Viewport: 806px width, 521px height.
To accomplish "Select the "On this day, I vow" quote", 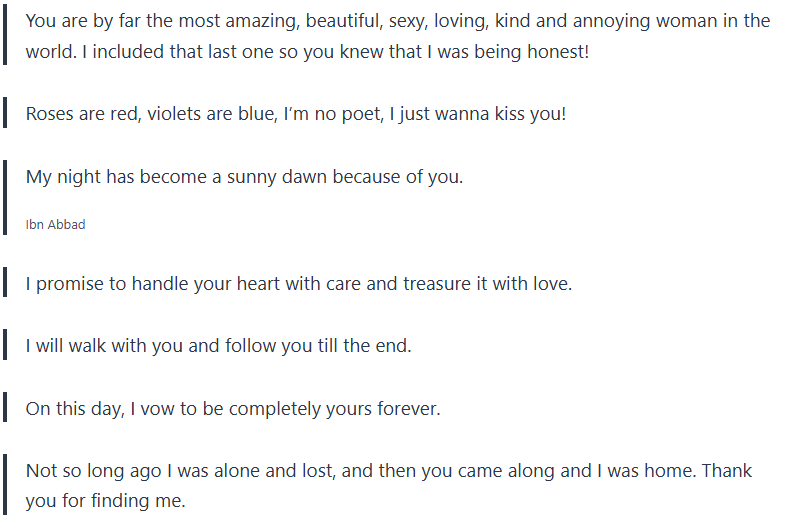I will [233, 409].
